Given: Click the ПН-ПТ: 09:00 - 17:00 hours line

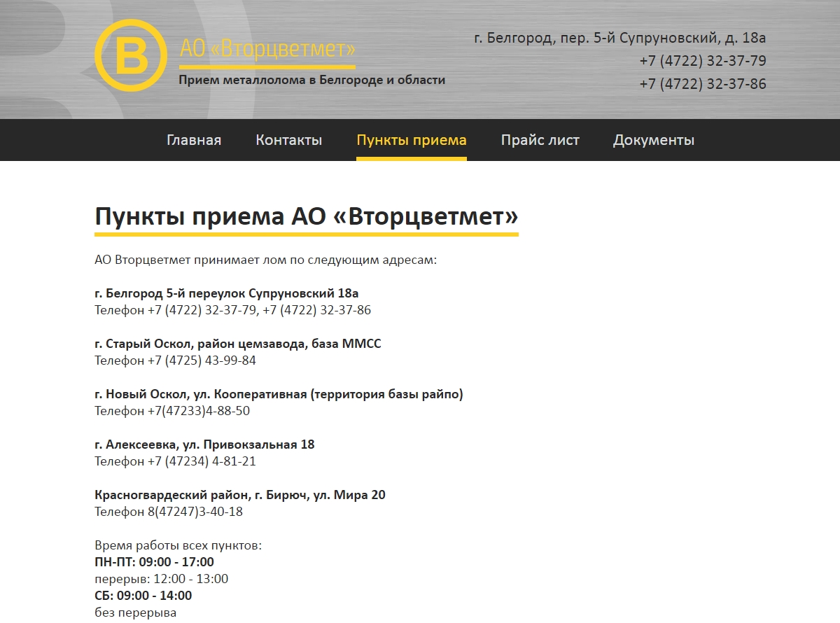Looking at the screenshot, I should (154, 562).
